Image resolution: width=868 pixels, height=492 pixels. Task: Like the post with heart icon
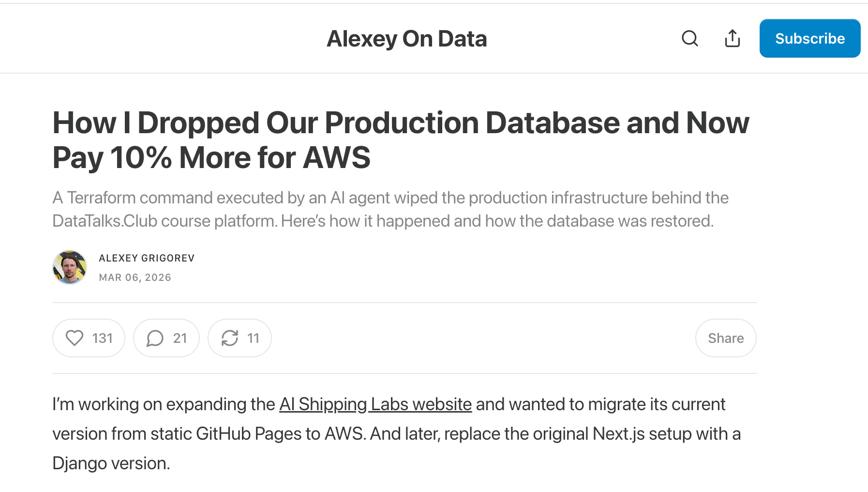pos(75,338)
